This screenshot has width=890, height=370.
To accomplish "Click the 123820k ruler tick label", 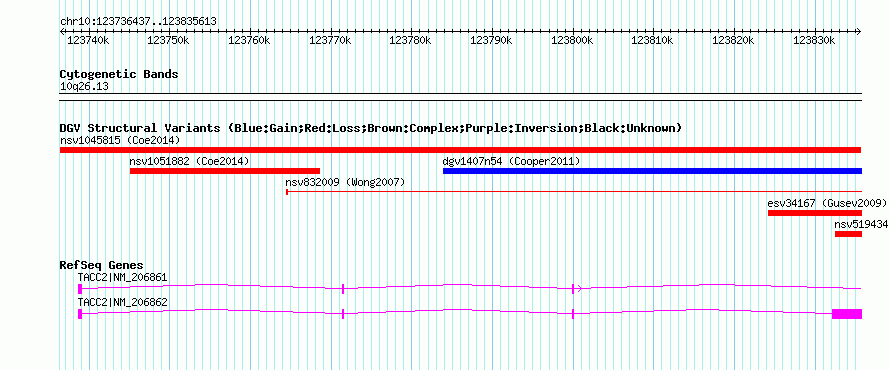I will (733, 40).
